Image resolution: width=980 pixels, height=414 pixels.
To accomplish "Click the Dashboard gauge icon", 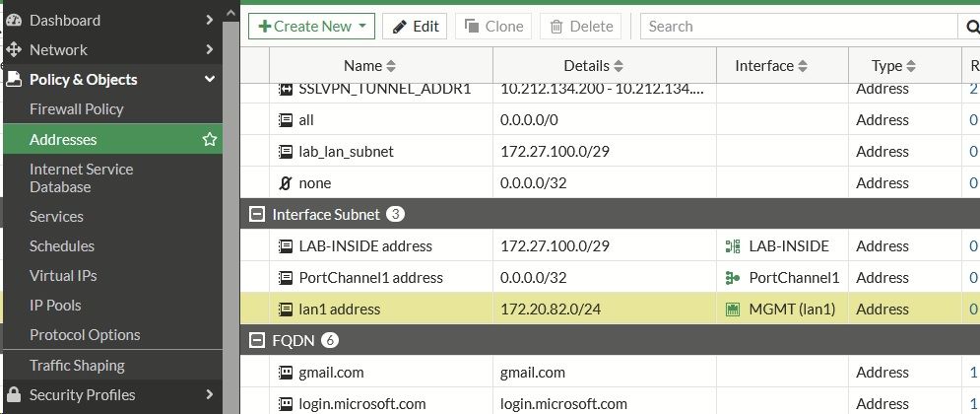I will tap(14, 20).
